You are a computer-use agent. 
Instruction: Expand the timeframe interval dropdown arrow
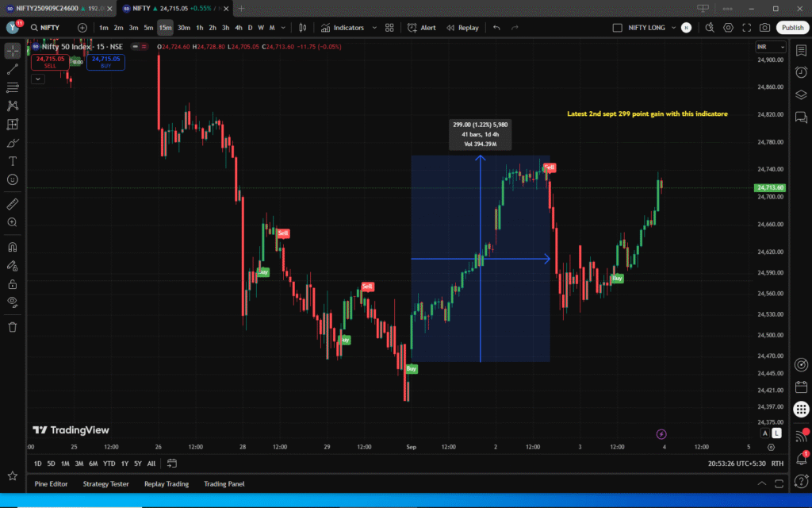point(284,28)
